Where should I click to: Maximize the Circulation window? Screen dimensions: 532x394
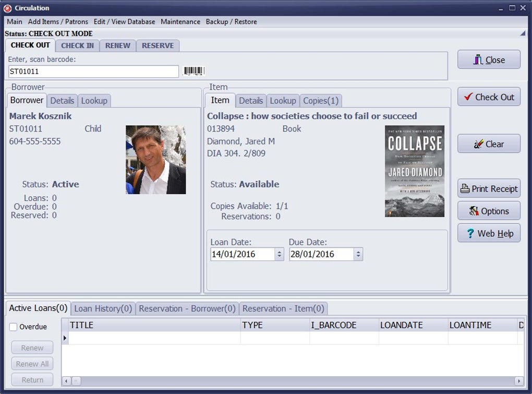(512, 8)
